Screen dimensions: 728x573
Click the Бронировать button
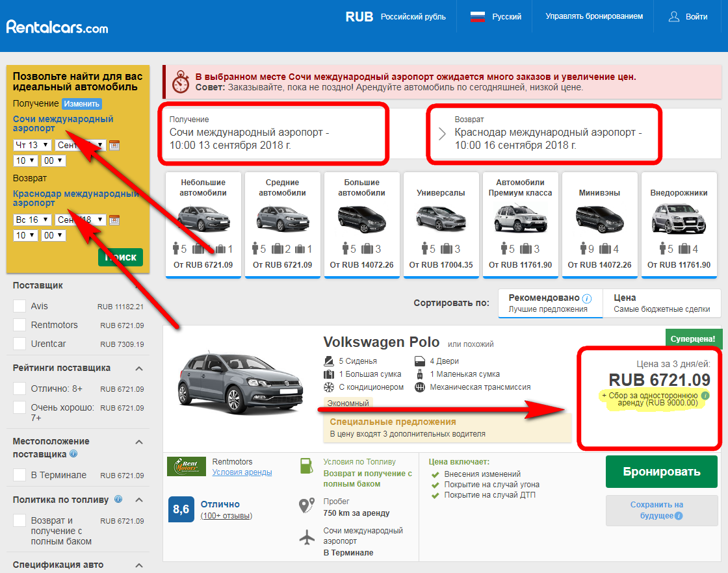coord(662,472)
